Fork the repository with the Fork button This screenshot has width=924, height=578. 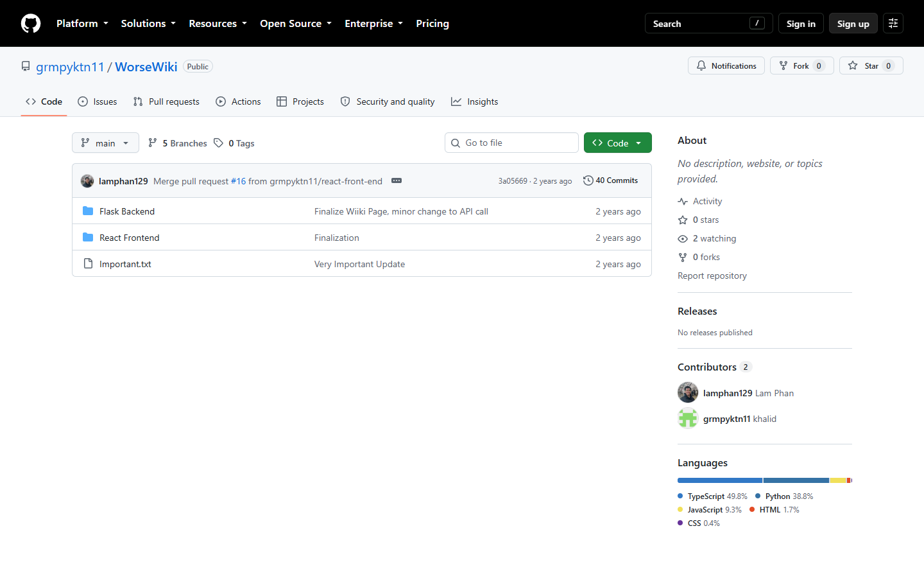pyautogui.click(x=802, y=66)
